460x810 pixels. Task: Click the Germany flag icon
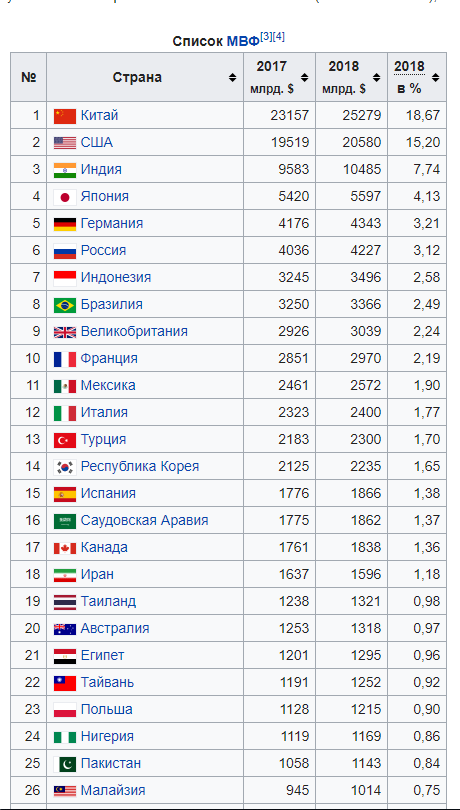click(65, 224)
